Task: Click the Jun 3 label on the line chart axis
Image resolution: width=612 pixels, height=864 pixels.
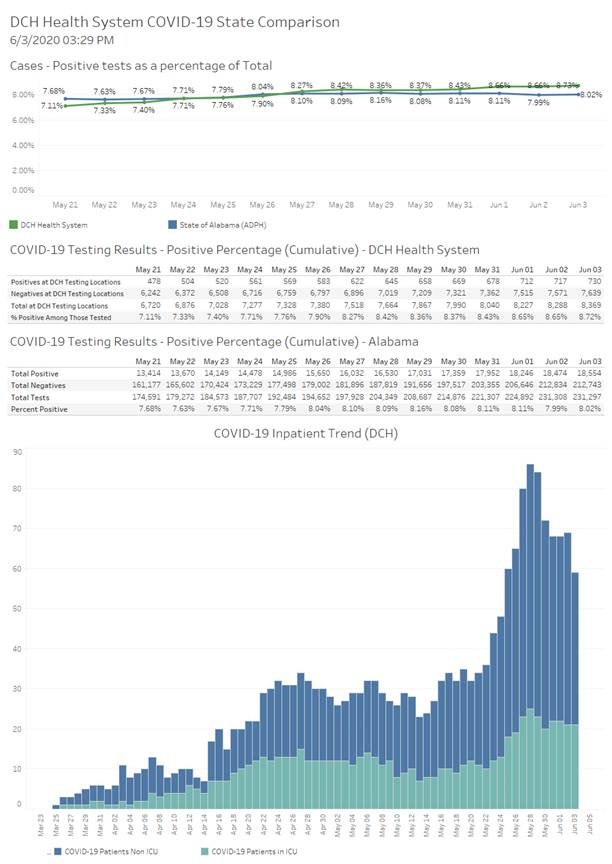Action: [x=578, y=205]
